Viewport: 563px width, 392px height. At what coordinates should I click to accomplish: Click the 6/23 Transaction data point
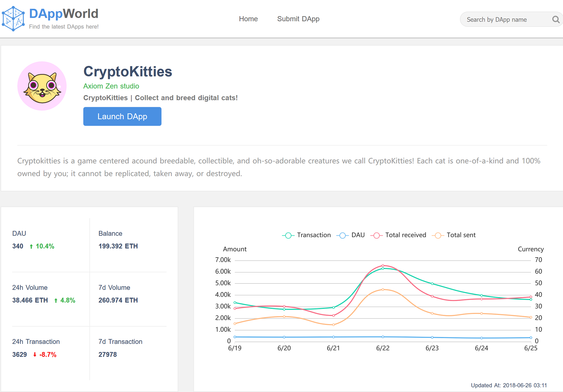click(432, 284)
